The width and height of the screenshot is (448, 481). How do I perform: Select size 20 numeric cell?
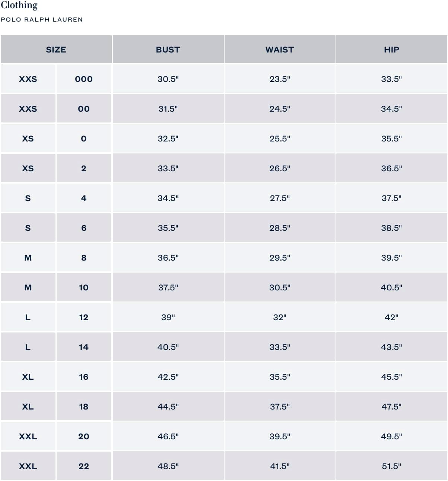point(84,436)
